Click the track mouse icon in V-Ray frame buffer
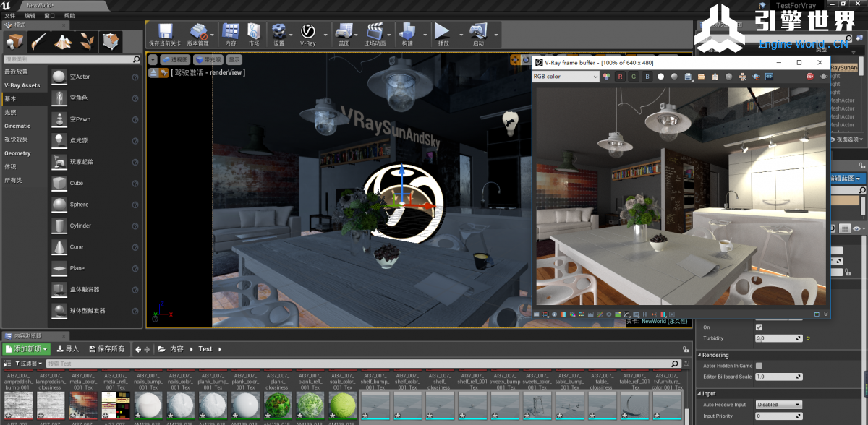 click(742, 77)
